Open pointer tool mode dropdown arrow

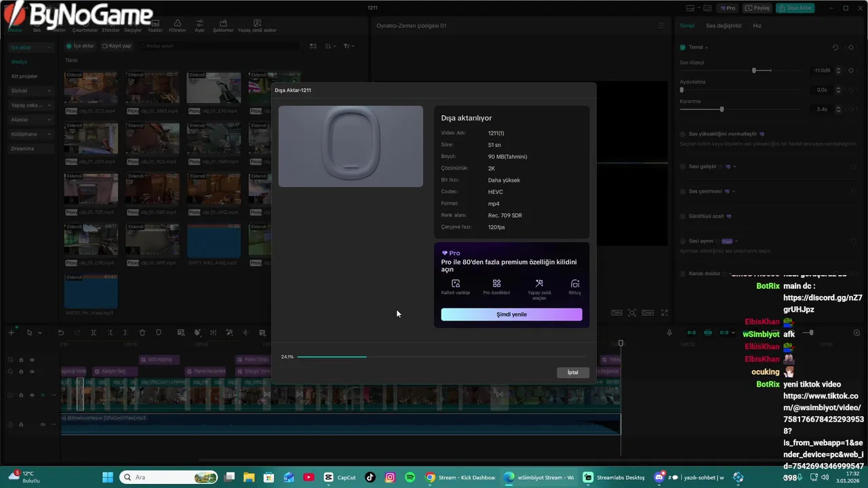tap(39, 333)
